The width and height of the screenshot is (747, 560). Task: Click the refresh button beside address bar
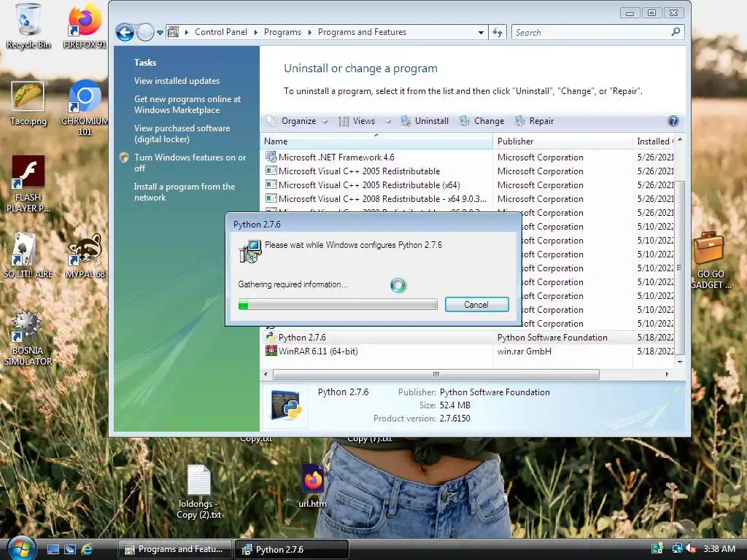[498, 32]
